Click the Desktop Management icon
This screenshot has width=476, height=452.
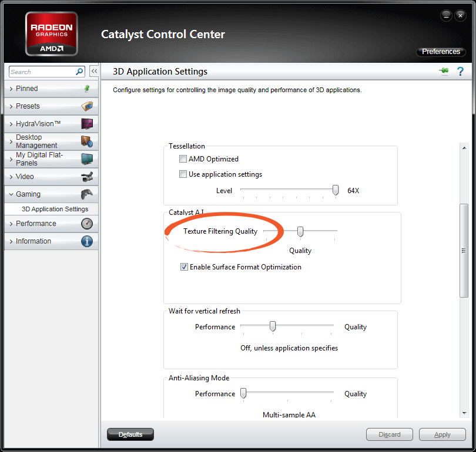[x=87, y=141]
